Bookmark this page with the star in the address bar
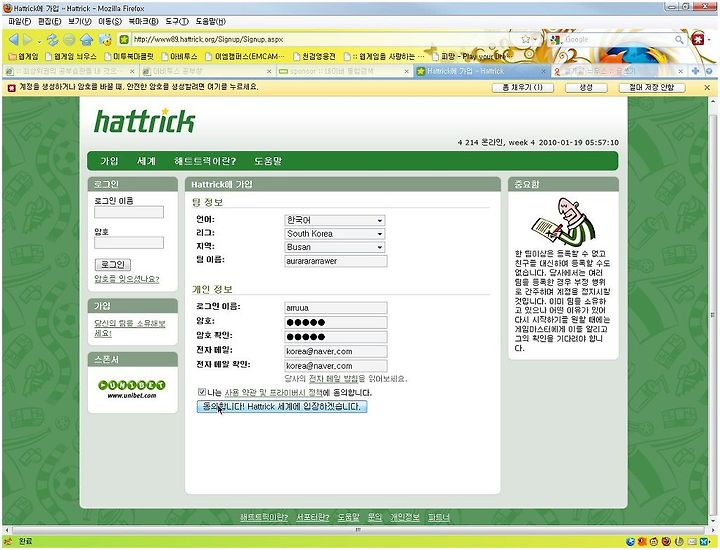This screenshot has height=550, width=720. pos(526,39)
